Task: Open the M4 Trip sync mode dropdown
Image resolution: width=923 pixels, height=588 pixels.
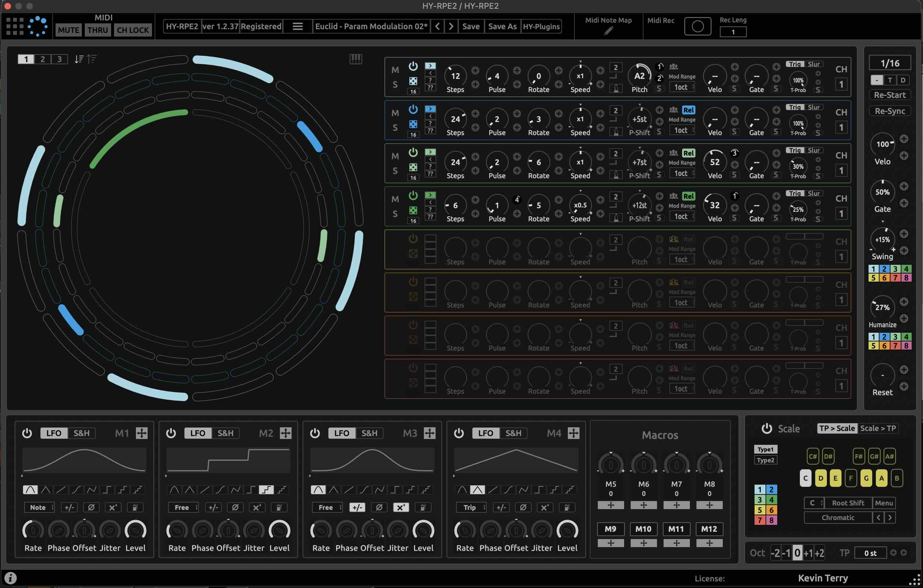Action: tap(471, 508)
